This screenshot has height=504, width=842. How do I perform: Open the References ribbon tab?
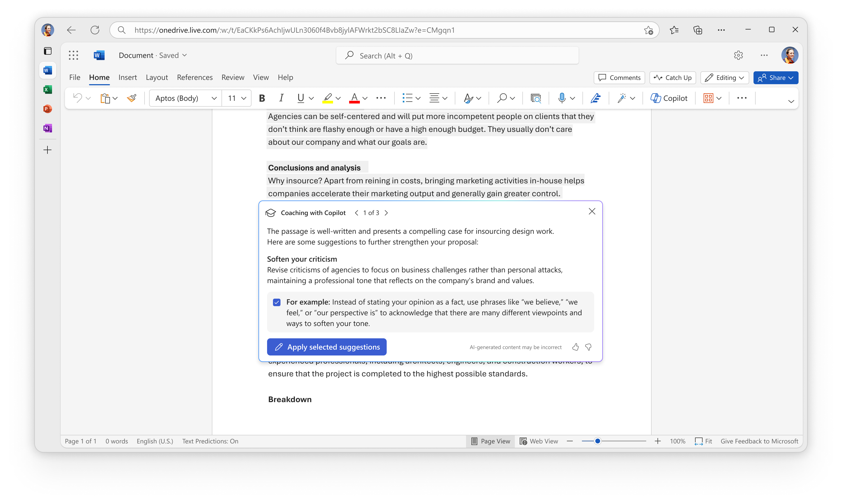coord(195,77)
